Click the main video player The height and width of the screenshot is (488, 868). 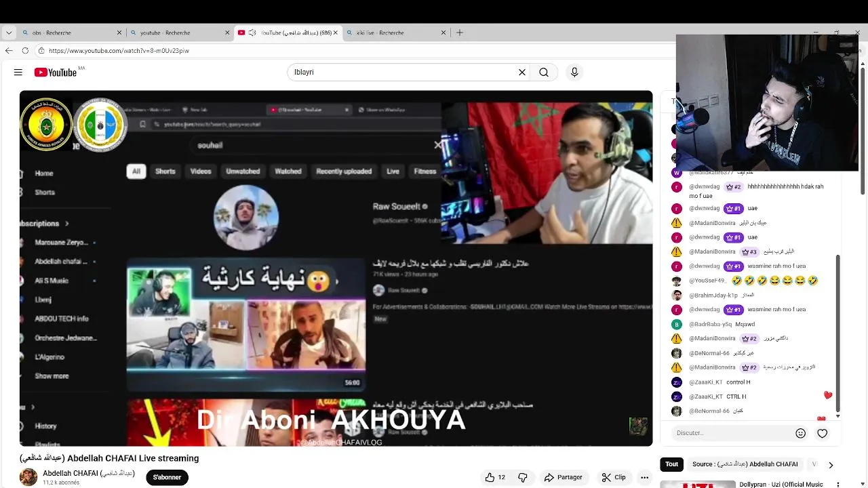[x=336, y=268]
